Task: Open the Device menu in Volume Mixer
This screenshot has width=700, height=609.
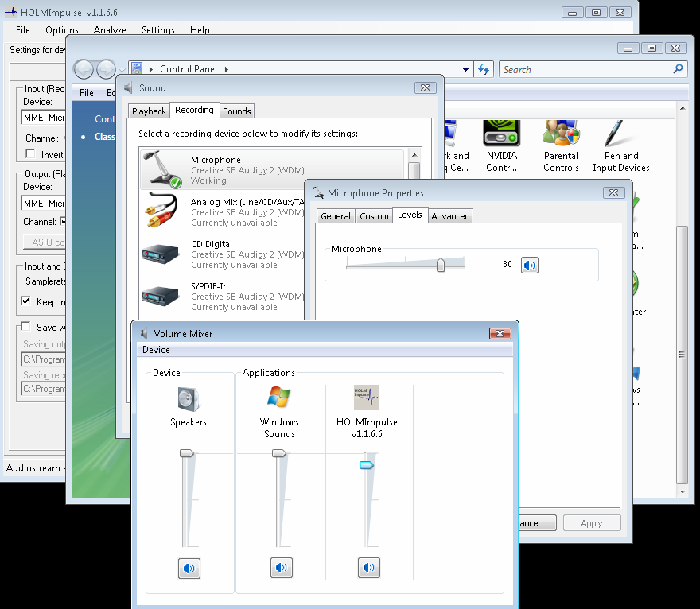Action: tap(156, 350)
